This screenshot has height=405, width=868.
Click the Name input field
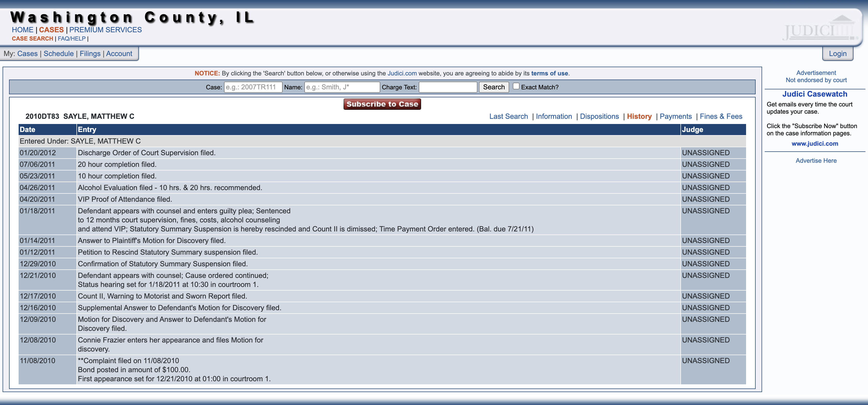tap(341, 87)
